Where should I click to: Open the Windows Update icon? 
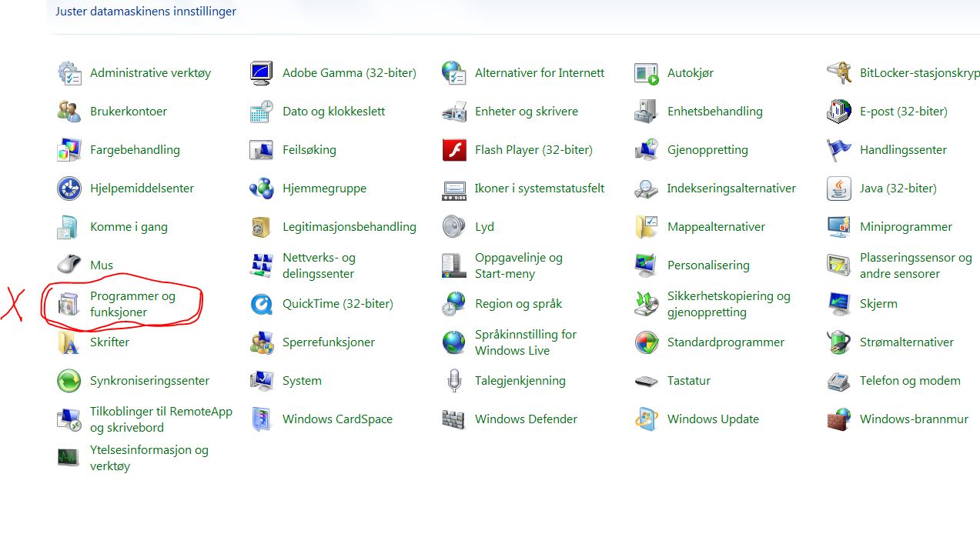click(x=647, y=419)
